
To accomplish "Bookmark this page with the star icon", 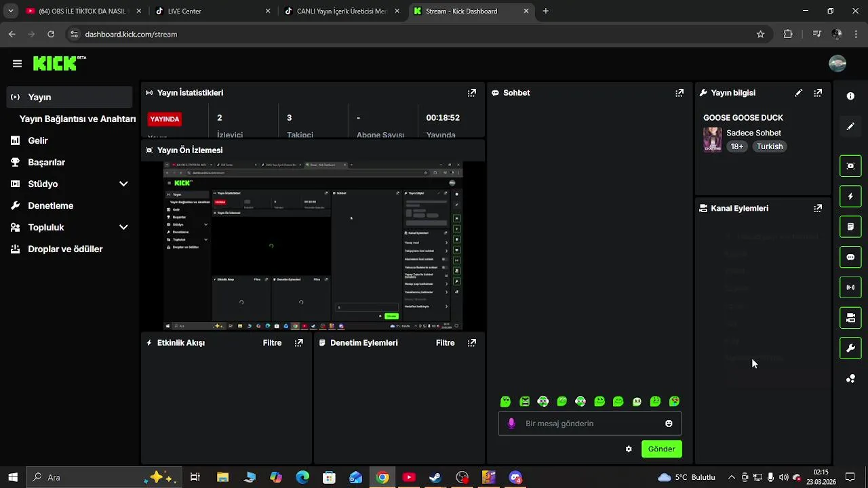I will [760, 34].
